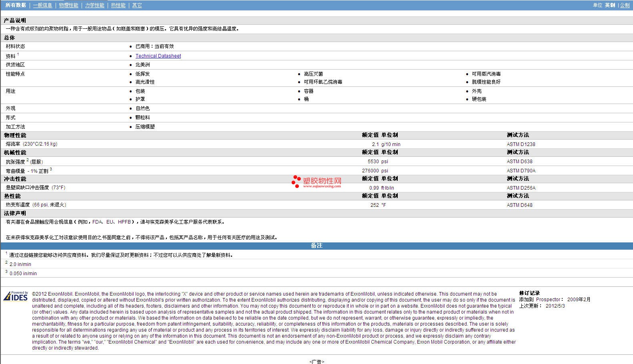Viewport: 633px width, 364px height.
Task: Click the 已商用：当前有效 value
Action: (x=154, y=46)
